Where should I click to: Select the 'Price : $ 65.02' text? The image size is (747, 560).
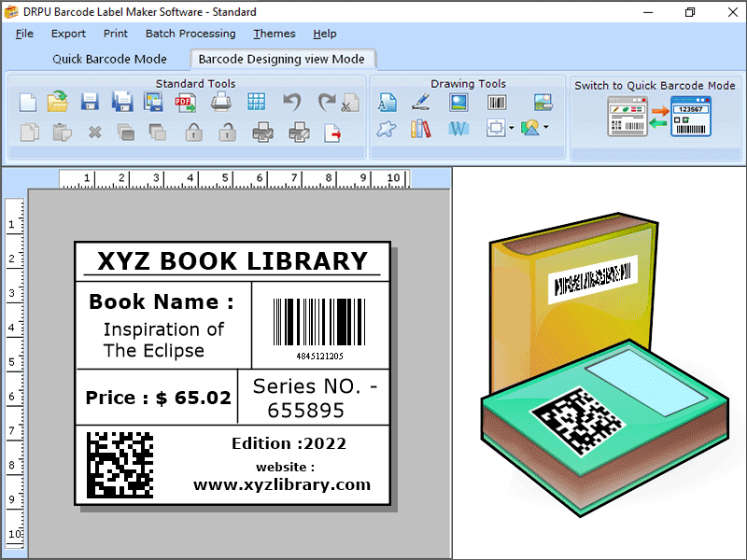[x=158, y=398]
